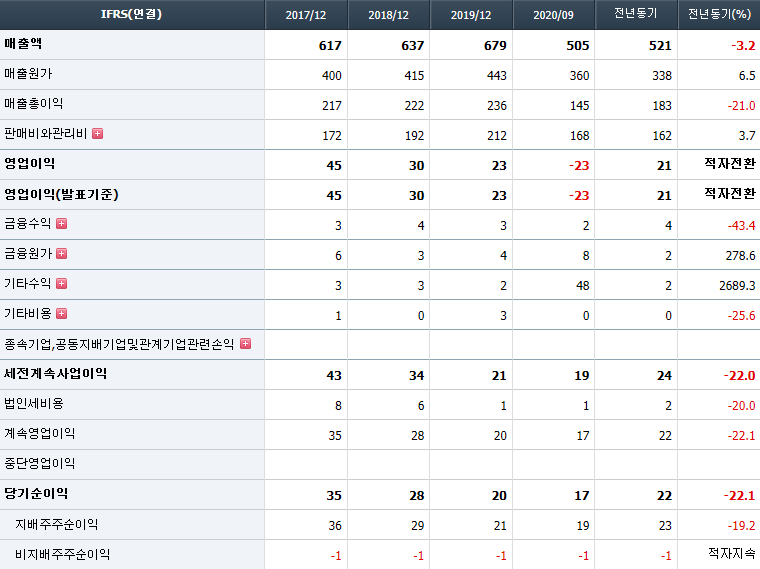Screen dimensions: 760x569
Task: Click the -3.2 percentage in 매출액 row
Action: click(743, 46)
